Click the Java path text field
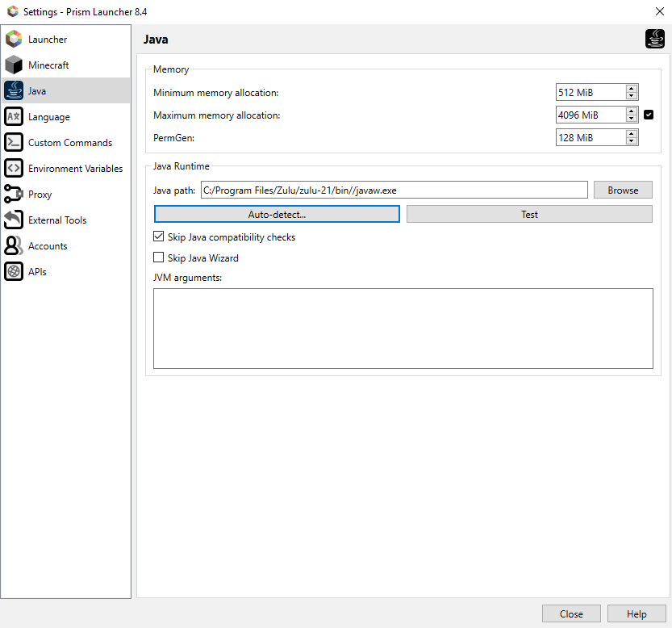672x628 pixels. click(394, 190)
